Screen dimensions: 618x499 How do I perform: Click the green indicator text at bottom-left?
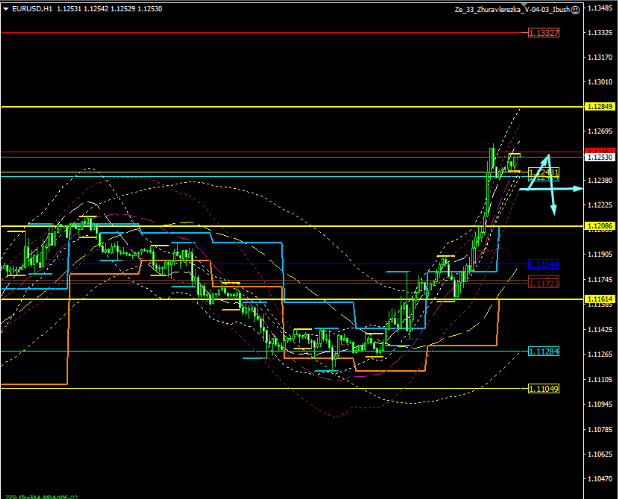click(x=38, y=495)
